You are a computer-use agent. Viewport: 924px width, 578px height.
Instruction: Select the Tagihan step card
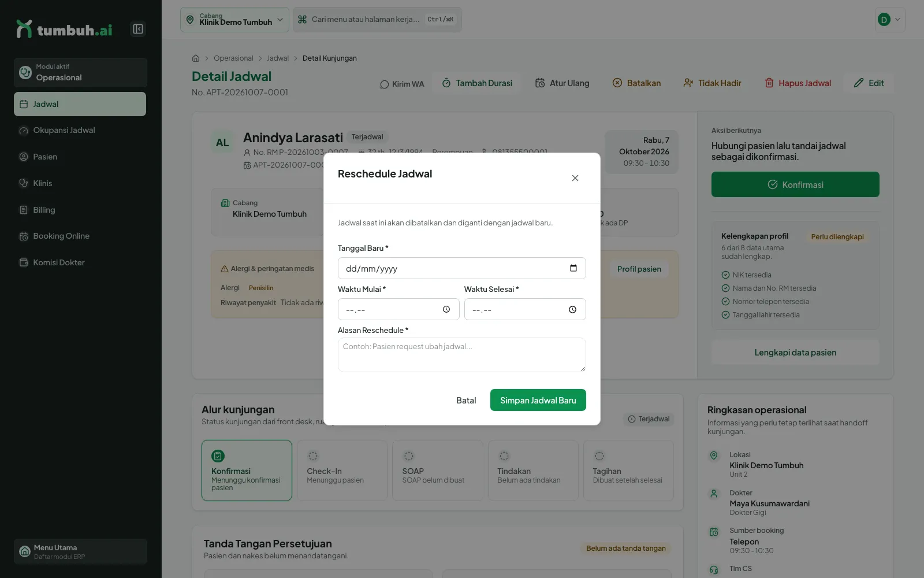(x=628, y=470)
